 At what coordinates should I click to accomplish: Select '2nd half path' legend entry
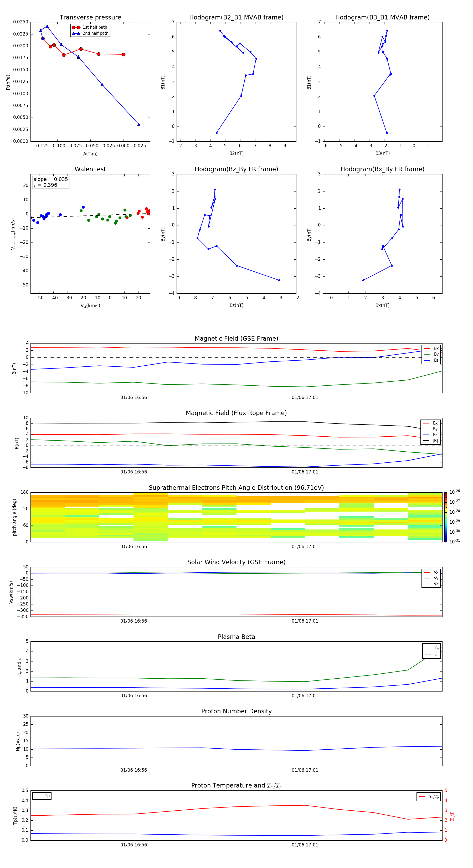click(90, 33)
